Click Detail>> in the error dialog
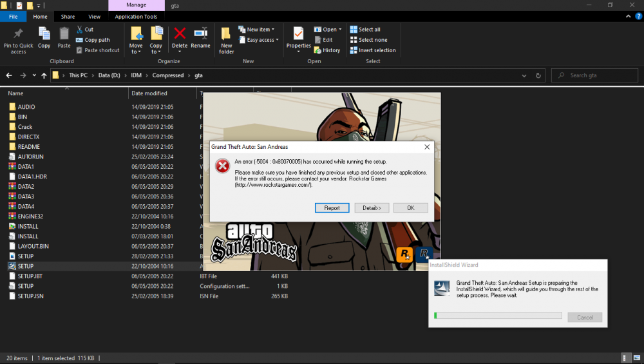This screenshot has width=644, height=364. click(372, 208)
